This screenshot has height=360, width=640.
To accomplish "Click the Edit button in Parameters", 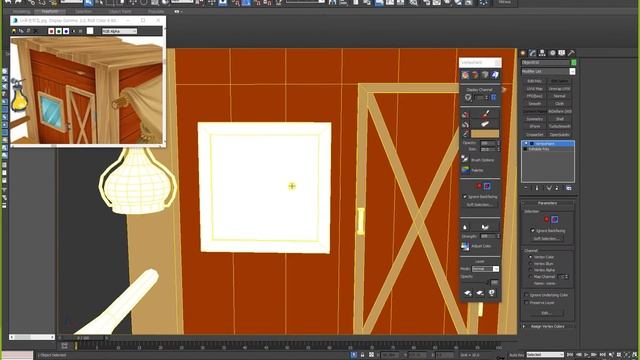I will pyautogui.click(x=547, y=313).
